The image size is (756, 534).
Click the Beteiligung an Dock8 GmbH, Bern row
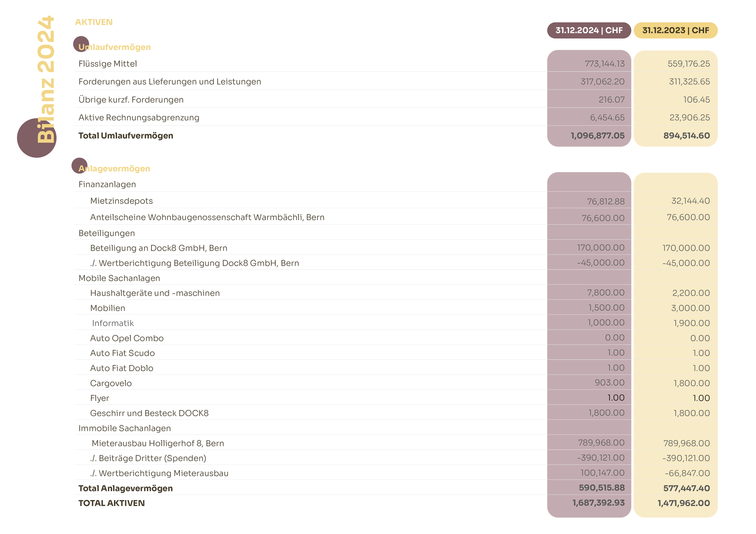coord(159,248)
